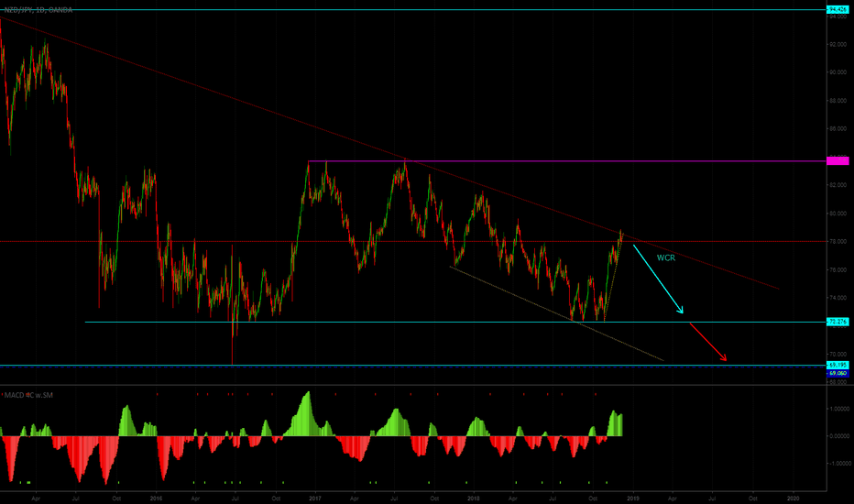Click the 2016 label on time axis

click(157, 498)
